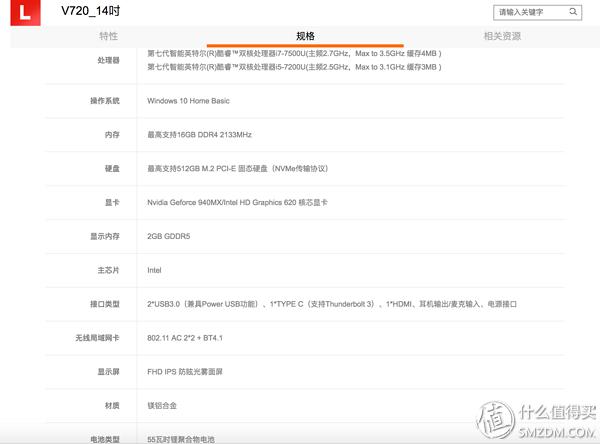The width and height of the screenshot is (600, 444).
Task: Click the 电池类型 row label
Action: [x=105, y=439]
